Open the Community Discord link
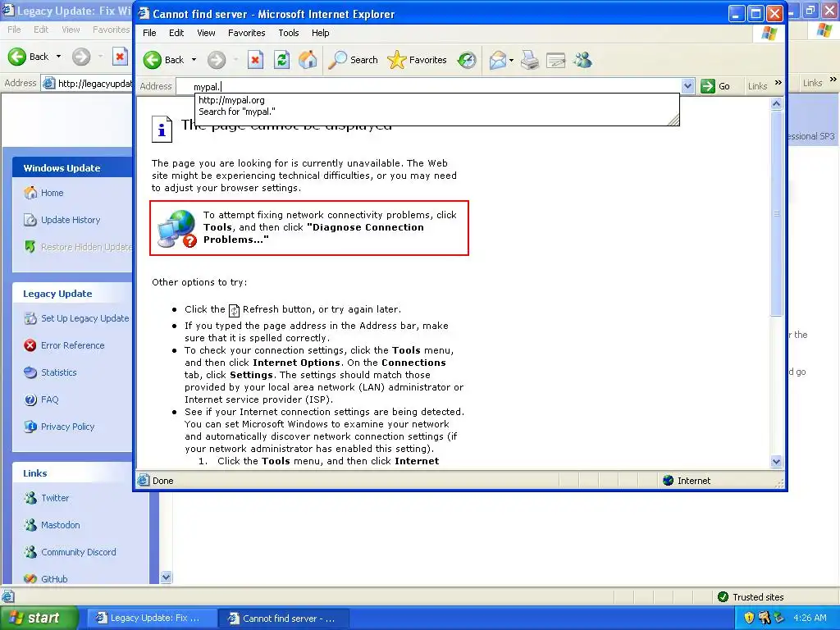The height and width of the screenshot is (630, 840). point(79,552)
